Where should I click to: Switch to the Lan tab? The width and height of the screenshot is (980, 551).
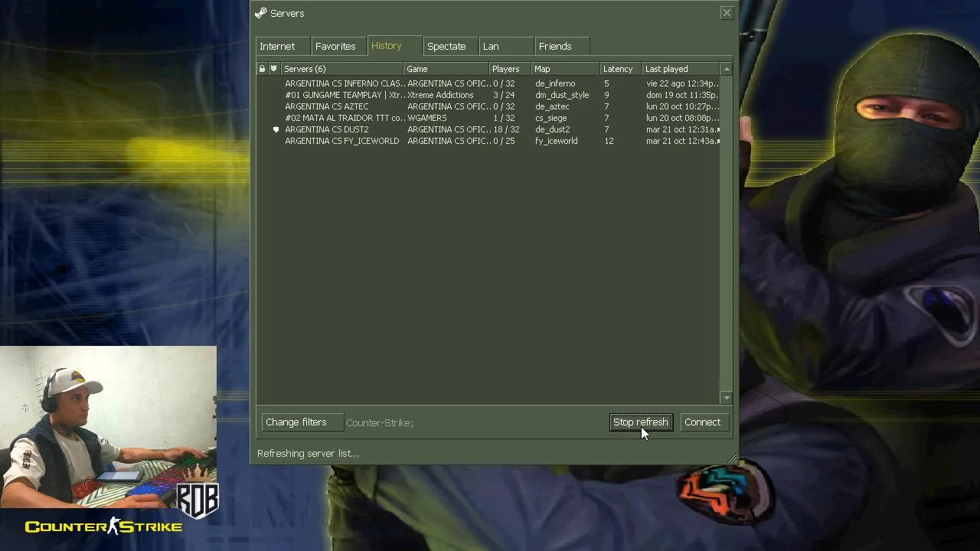(506, 47)
